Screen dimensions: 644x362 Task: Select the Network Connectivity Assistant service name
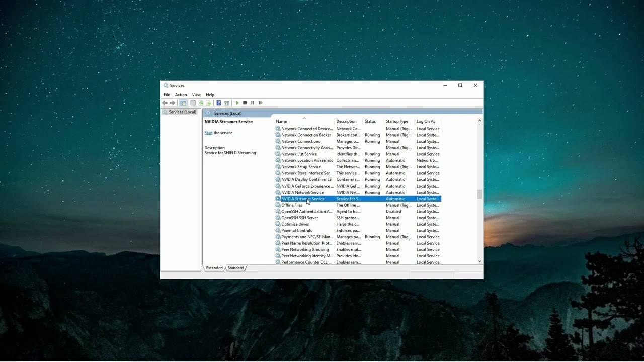tap(307, 148)
